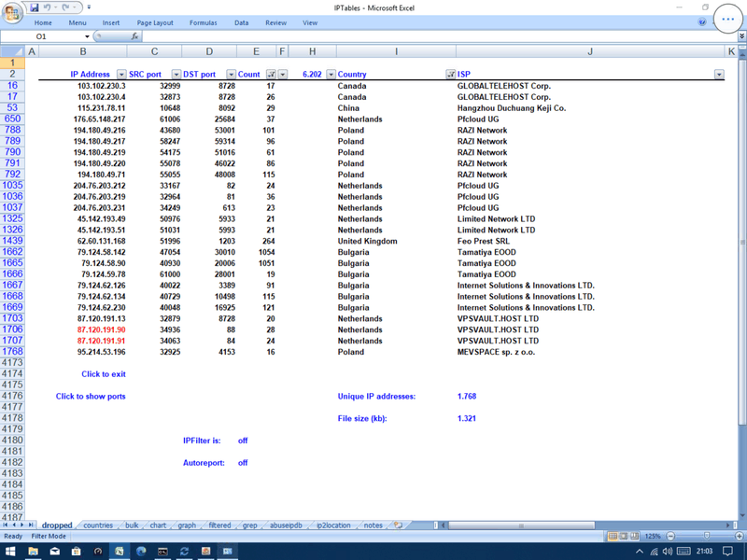The image size is (747, 560).
Task: Open the custom Menu ribbon tab
Action: [x=78, y=22]
